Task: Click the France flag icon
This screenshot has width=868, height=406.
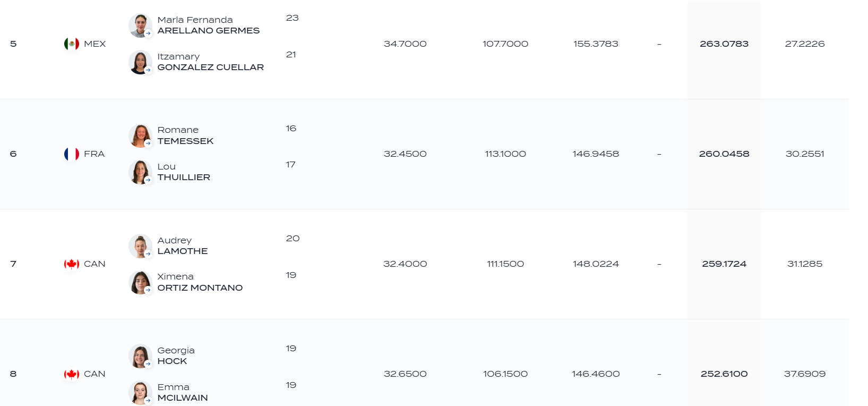Action: (x=72, y=154)
